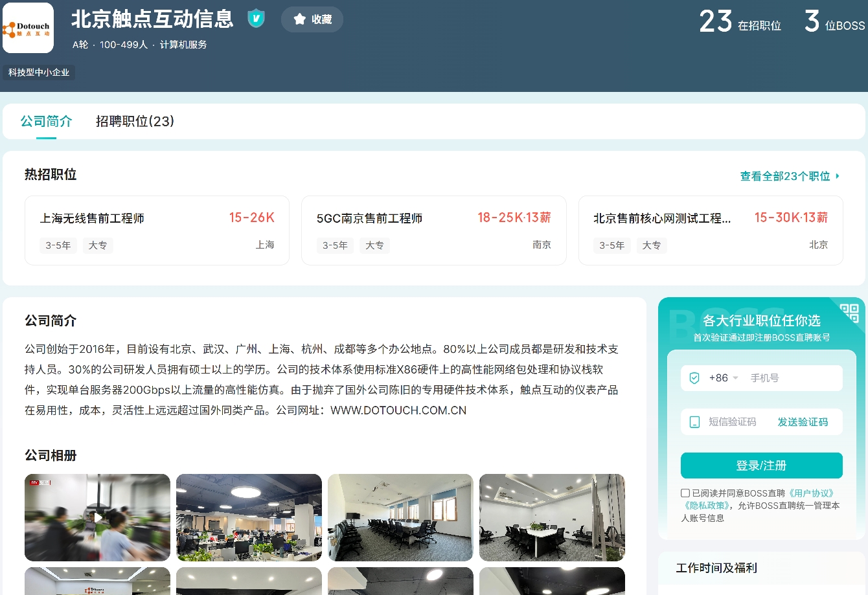Screen dimensions: 868x595
Task: Open the large conference room photo thumbnail
Action: [x=400, y=517]
